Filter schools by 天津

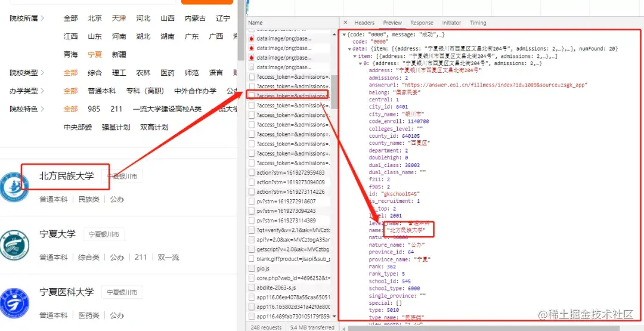[119, 18]
